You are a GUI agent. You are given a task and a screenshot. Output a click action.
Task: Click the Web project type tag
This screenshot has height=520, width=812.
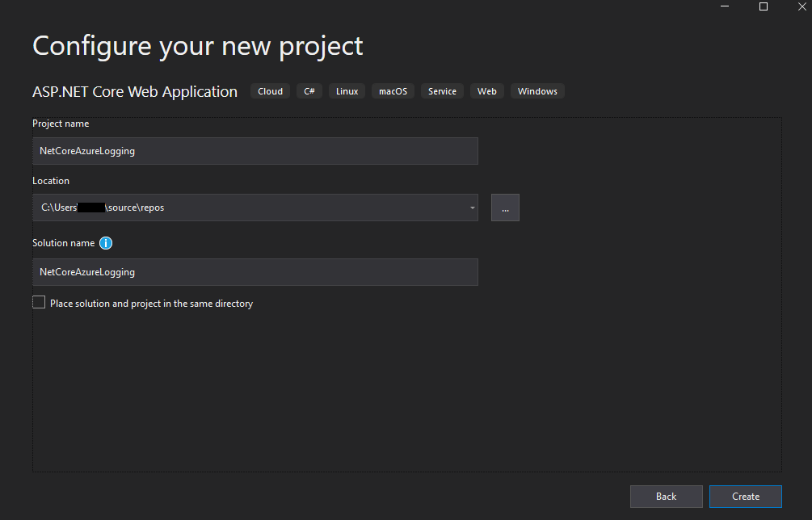click(486, 91)
